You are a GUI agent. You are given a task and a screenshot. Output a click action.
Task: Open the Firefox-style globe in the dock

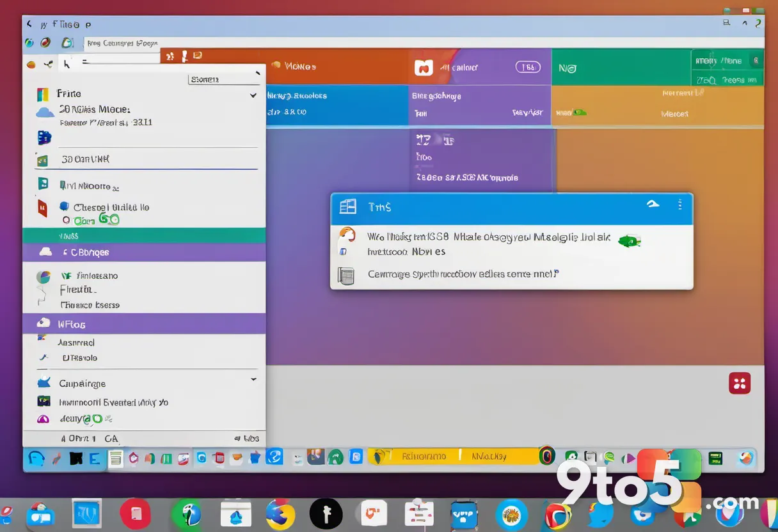pos(280,515)
